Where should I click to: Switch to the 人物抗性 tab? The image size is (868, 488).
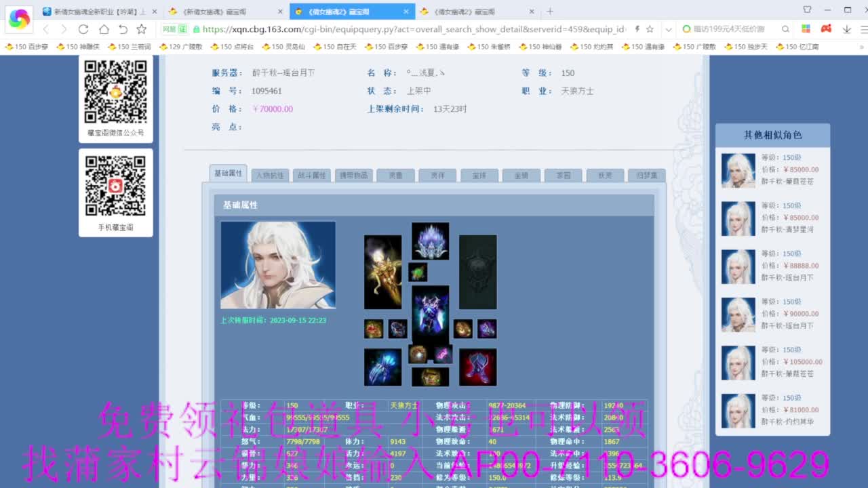tap(270, 175)
